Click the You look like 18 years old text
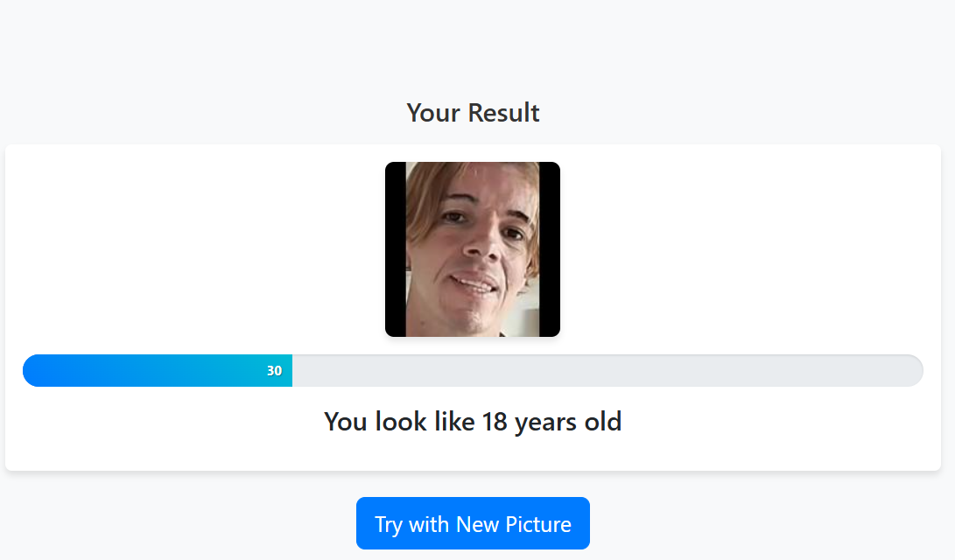This screenshot has width=955, height=560. (473, 422)
